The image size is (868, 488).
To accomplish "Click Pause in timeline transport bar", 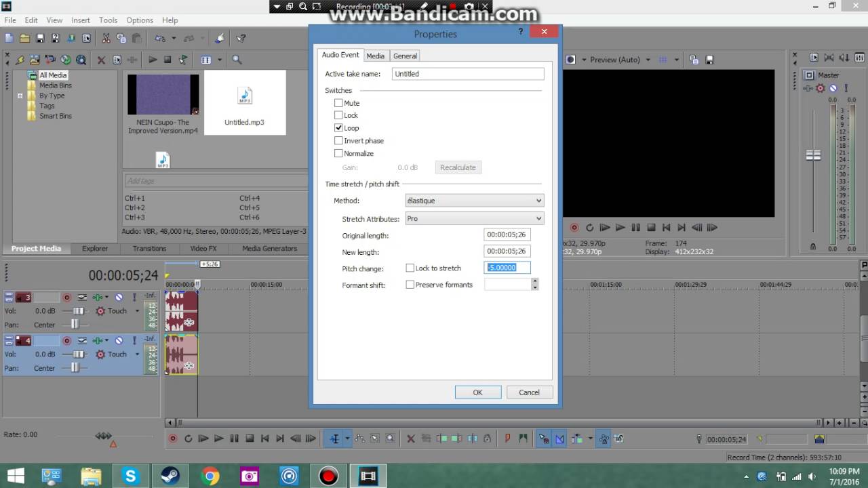I will pos(234,439).
